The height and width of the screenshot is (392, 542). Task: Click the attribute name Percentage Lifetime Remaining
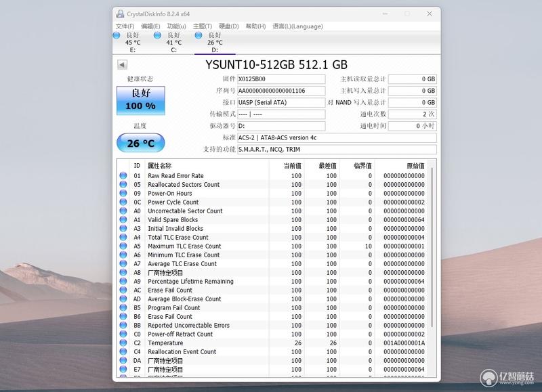coord(191,281)
